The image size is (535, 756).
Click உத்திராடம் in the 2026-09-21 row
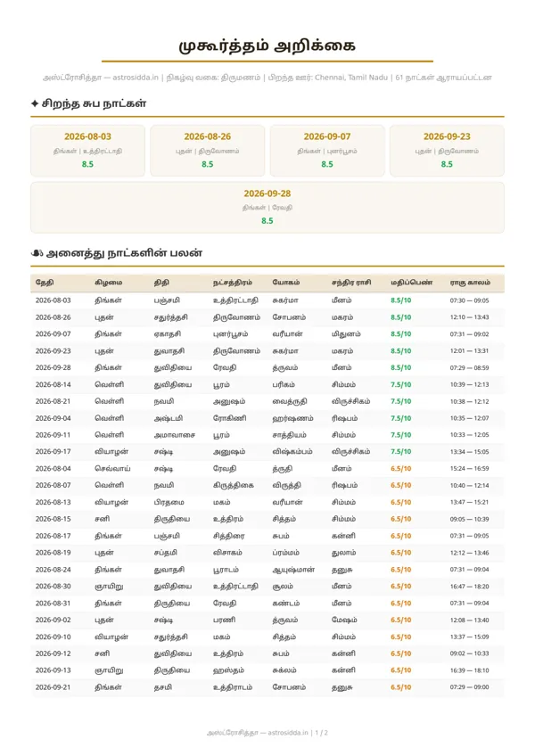coord(233,687)
